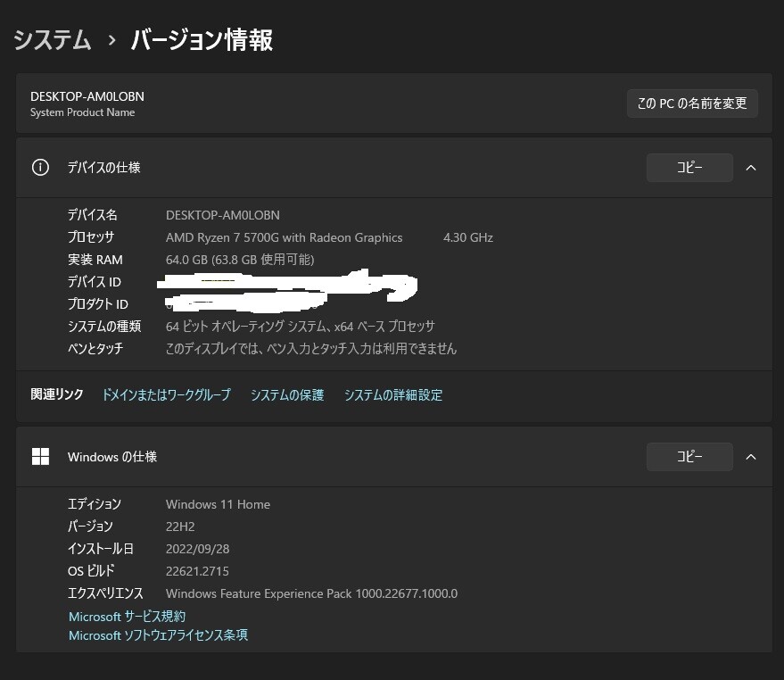The image size is (784, 680).
Task: Click the Windows 11 Home edition value
Action: [218, 504]
